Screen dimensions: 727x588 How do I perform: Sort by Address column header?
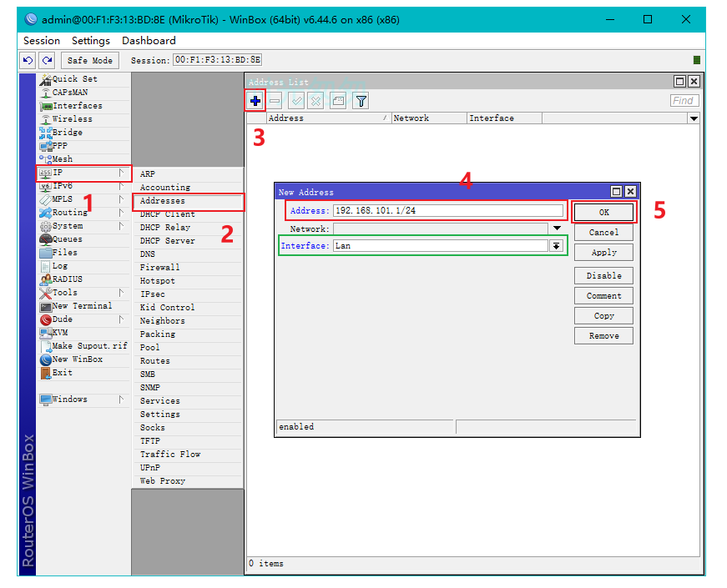pyautogui.click(x=329, y=118)
